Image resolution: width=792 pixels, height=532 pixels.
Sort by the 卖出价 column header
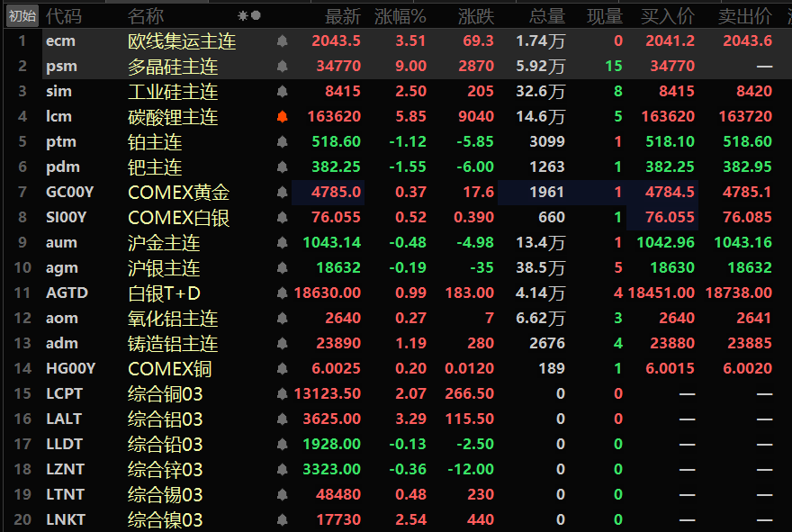click(745, 17)
